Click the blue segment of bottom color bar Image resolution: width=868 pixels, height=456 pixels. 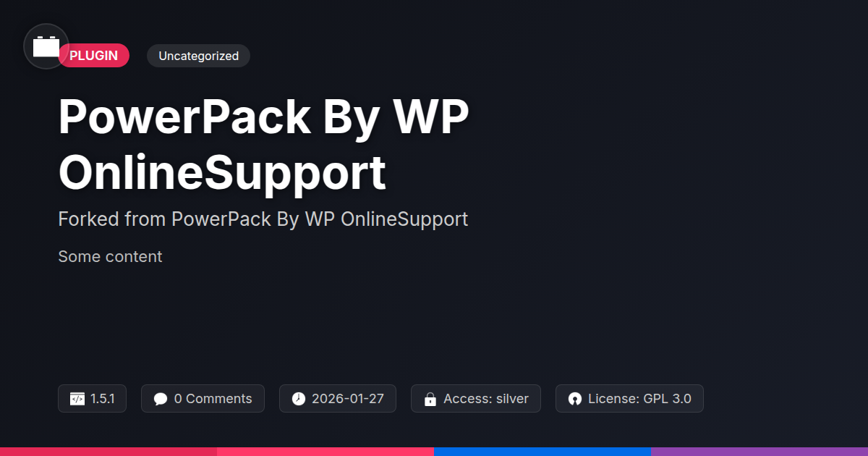coord(542,452)
